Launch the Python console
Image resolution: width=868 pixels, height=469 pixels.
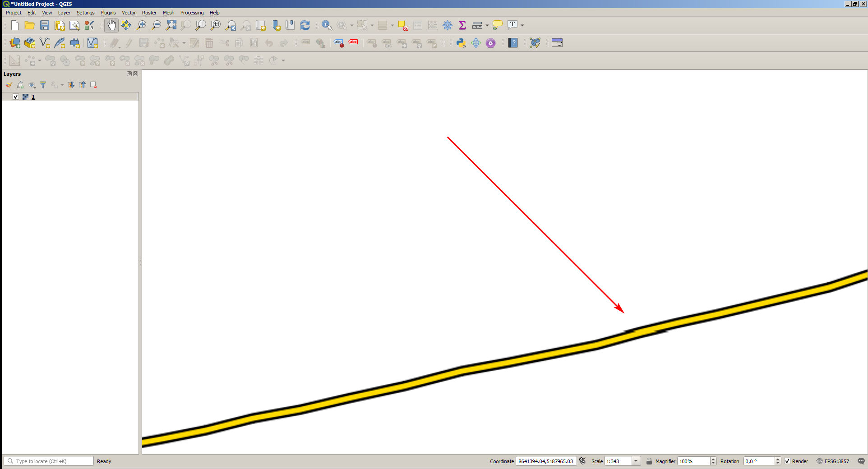click(461, 43)
